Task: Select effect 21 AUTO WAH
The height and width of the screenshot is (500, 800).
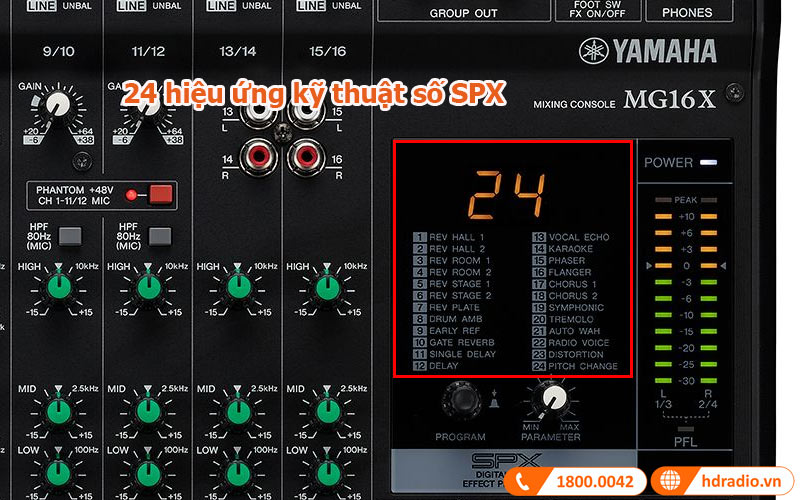Action: [x=566, y=331]
